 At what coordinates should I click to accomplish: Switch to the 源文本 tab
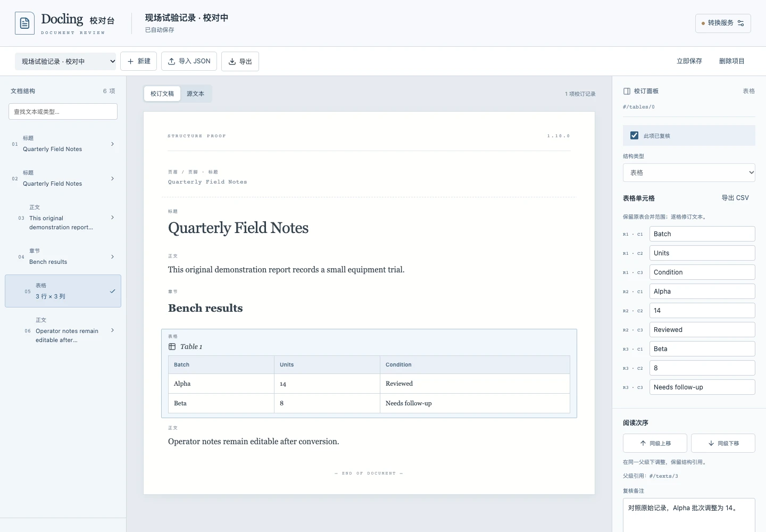click(195, 94)
